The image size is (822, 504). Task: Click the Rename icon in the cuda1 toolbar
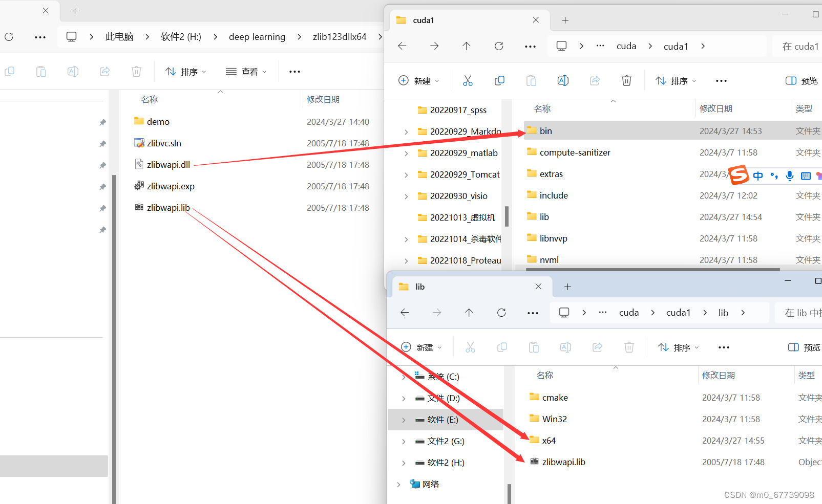point(563,80)
